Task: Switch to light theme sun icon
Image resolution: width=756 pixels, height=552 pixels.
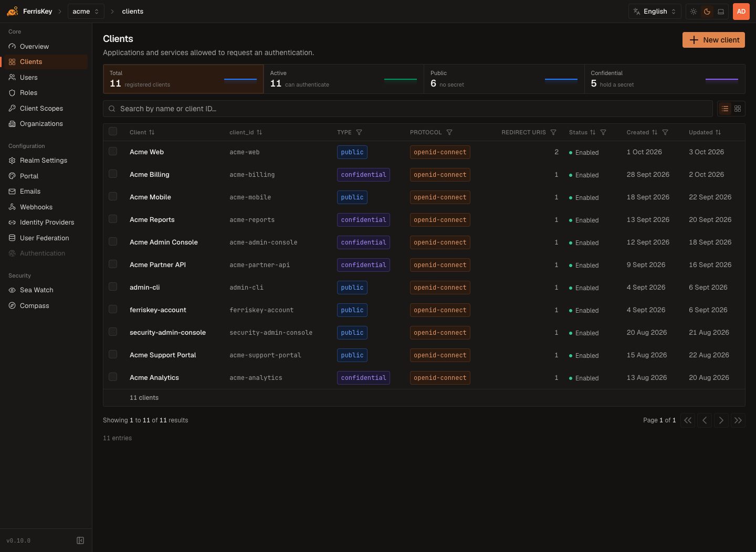Action: (x=694, y=12)
